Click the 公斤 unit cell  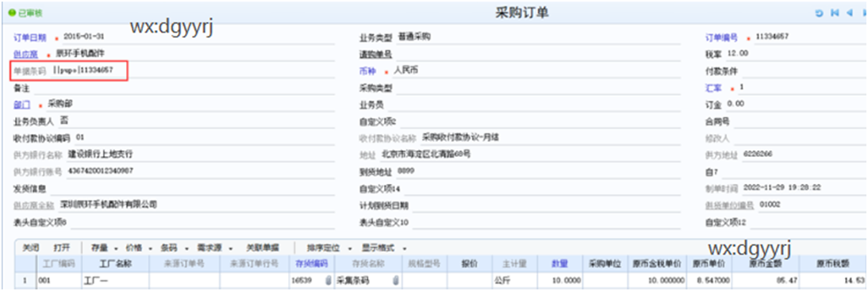(514, 281)
